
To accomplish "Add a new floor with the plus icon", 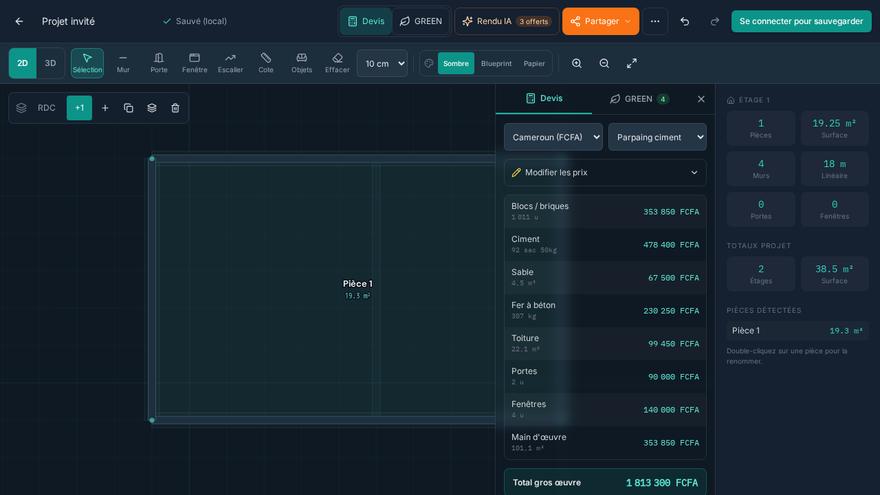I will (x=105, y=108).
